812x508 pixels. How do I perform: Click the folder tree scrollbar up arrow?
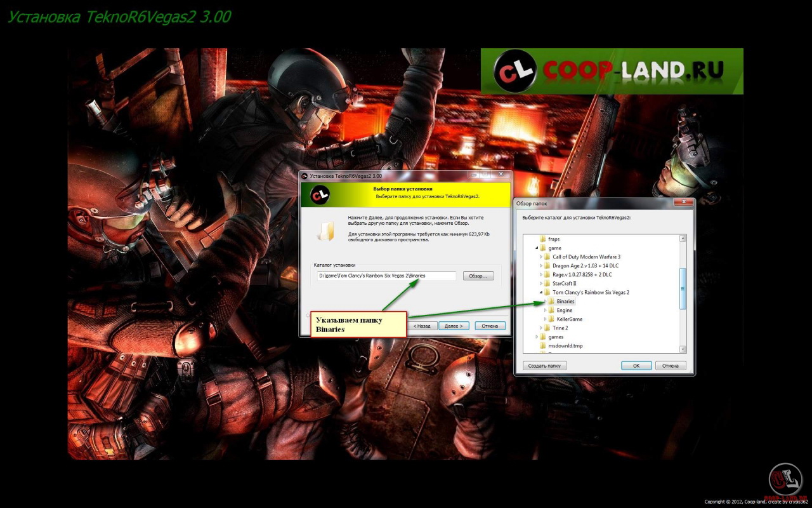click(683, 239)
